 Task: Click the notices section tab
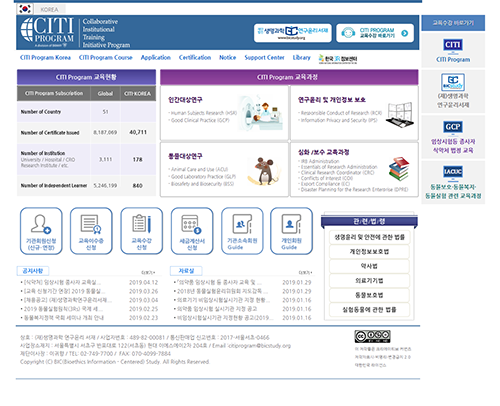click(x=33, y=271)
